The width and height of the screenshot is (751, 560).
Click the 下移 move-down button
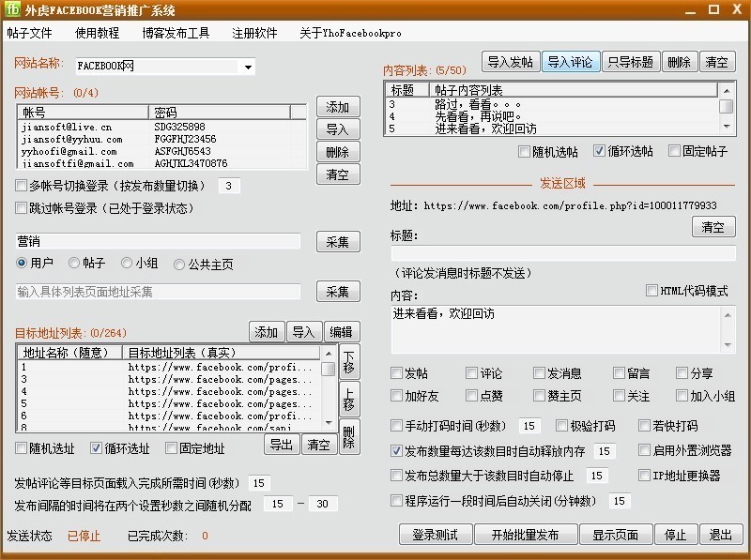click(x=349, y=362)
